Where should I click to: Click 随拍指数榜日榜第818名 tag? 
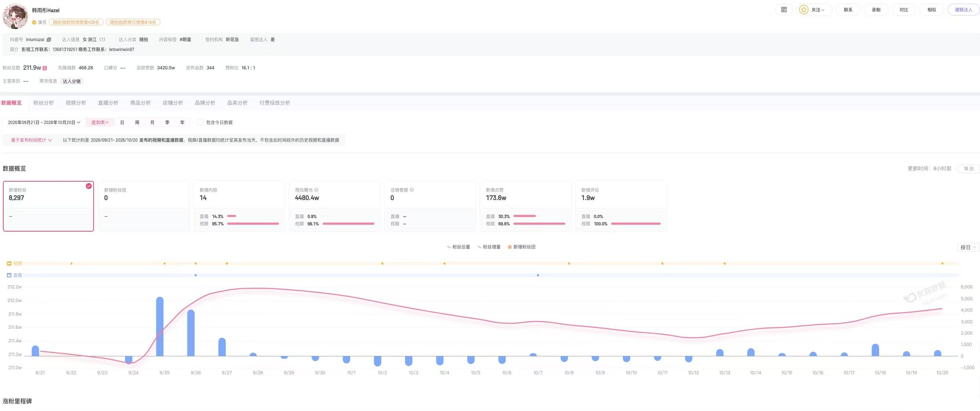coord(133,22)
